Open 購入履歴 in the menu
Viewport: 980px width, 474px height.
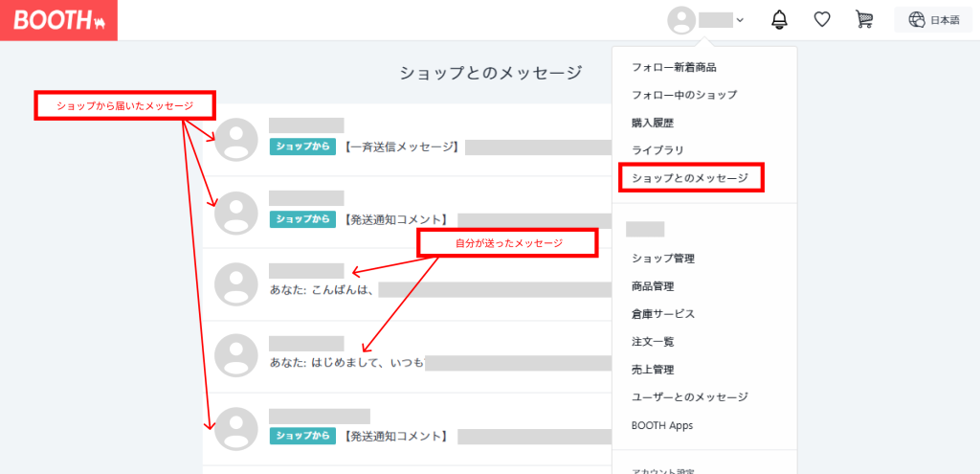point(653,123)
